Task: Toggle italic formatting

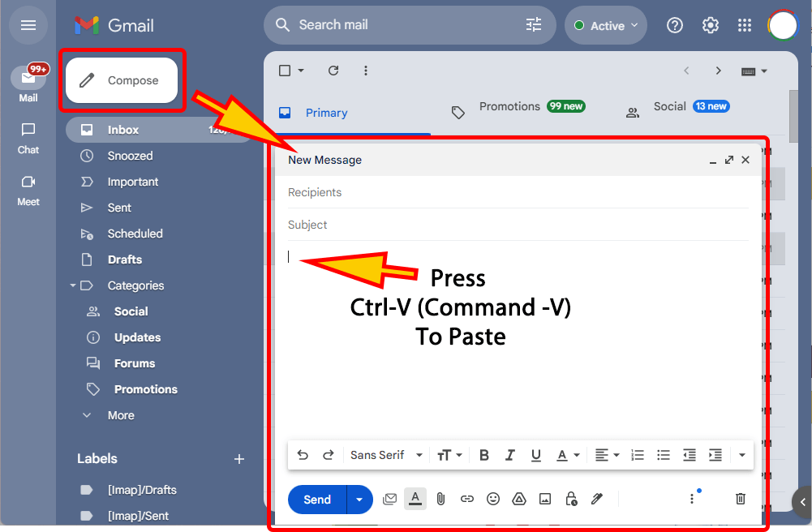Action: pos(510,455)
